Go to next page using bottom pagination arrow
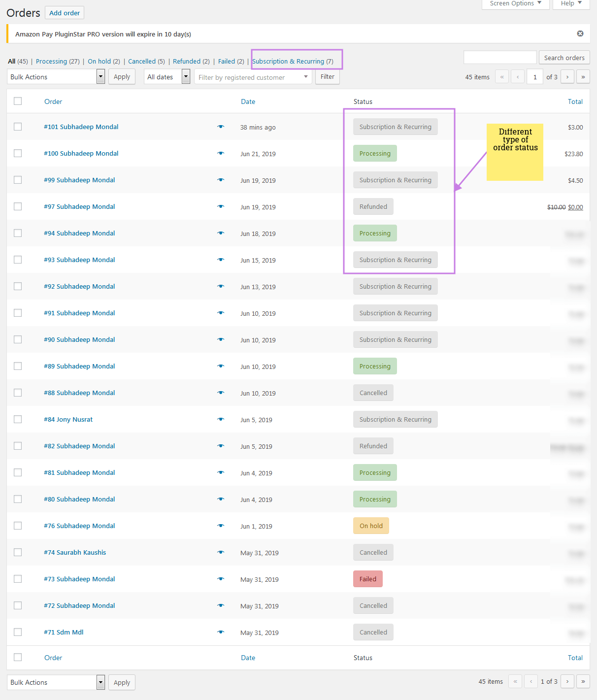The width and height of the screenshot is (597, 700). coord(567,681)
